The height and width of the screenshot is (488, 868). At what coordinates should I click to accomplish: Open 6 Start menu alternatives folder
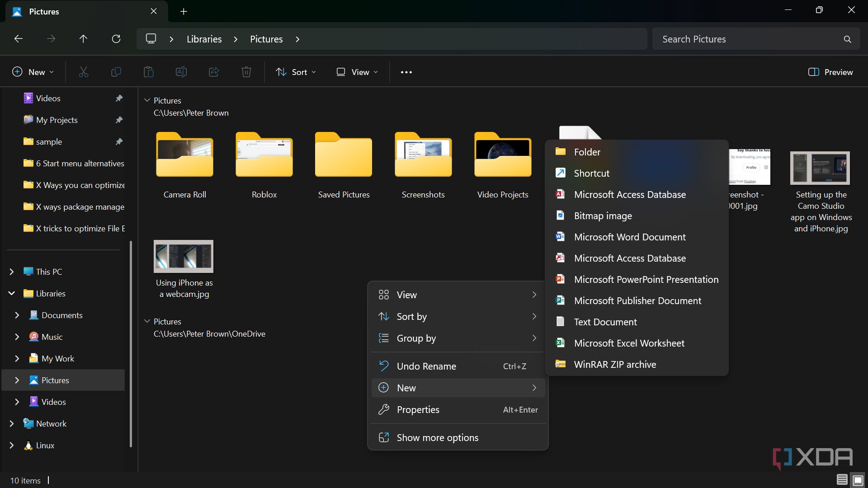[x=74, y=163]
